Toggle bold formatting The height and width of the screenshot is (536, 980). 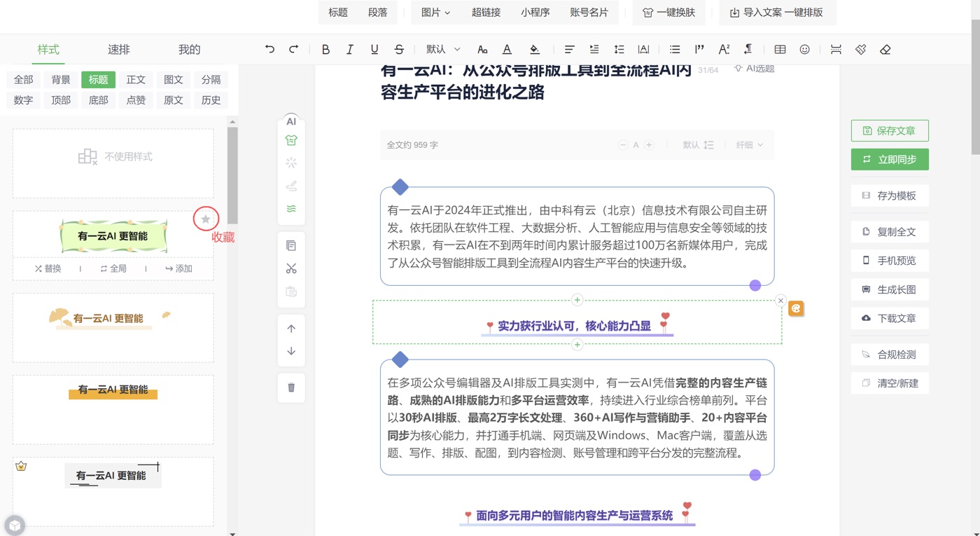click(325, 49)
